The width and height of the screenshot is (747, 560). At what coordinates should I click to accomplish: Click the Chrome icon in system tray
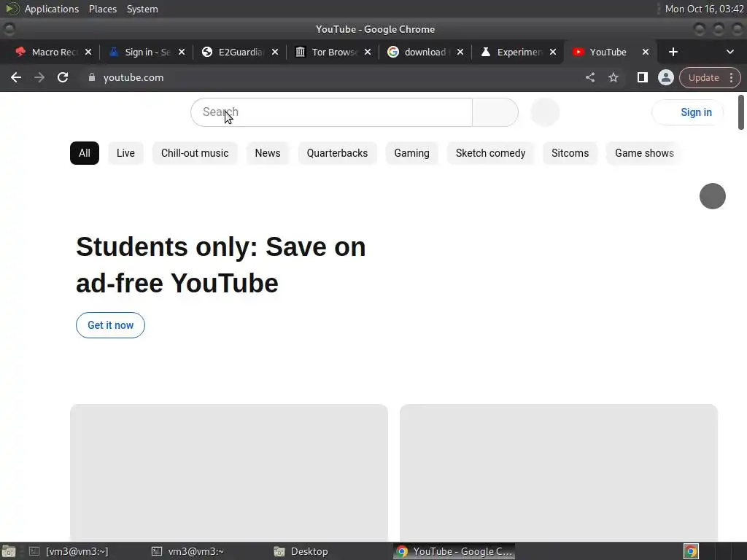[692, 551]
